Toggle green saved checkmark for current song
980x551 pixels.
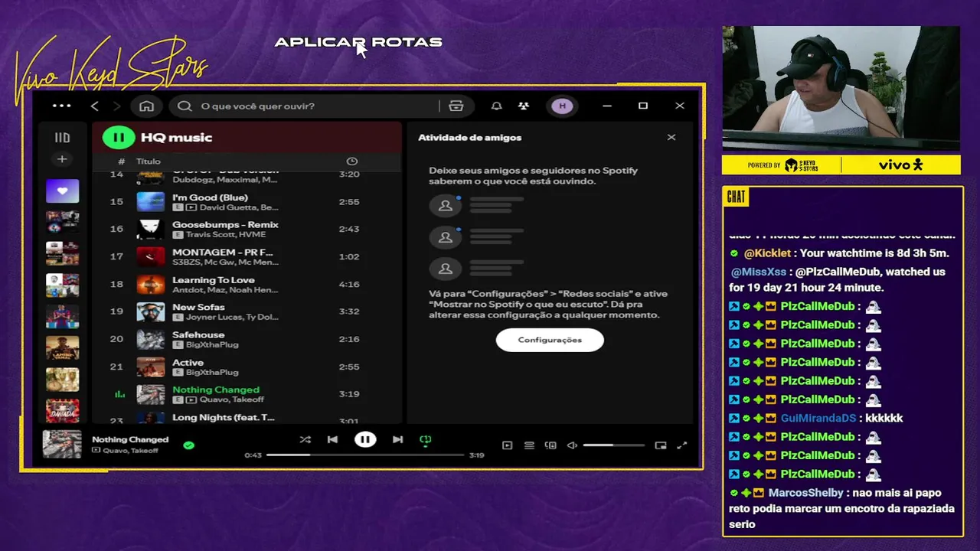click(x=188, y=445)
